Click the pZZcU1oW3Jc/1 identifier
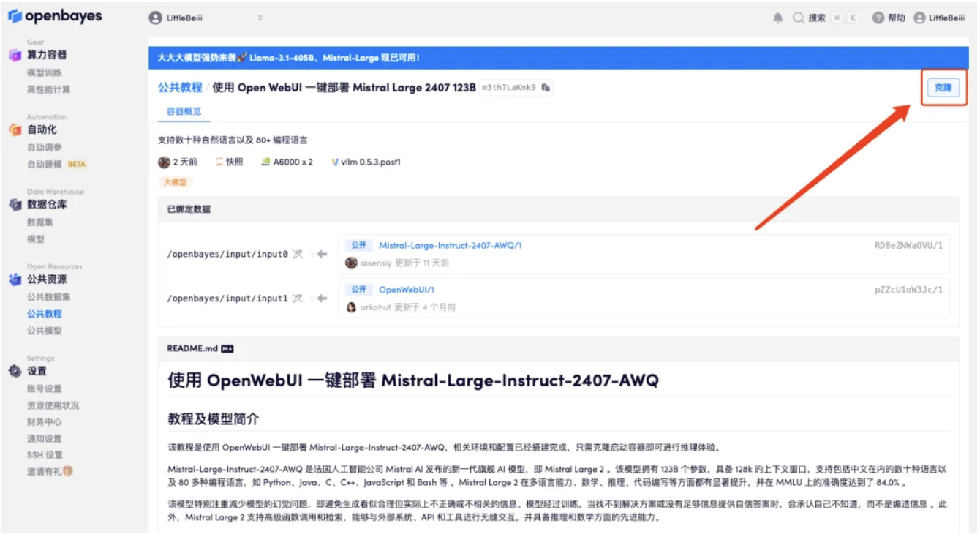 (908, 290)
